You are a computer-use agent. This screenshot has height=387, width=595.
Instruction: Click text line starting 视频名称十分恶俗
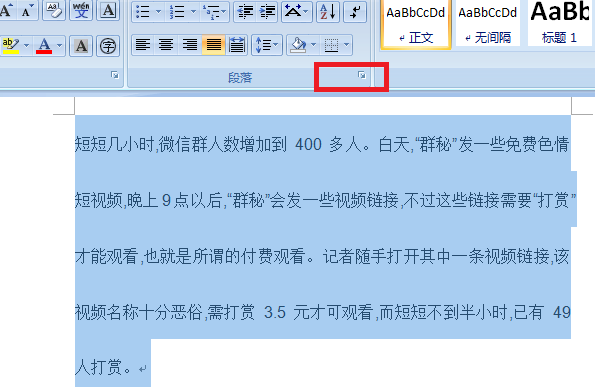323,313
